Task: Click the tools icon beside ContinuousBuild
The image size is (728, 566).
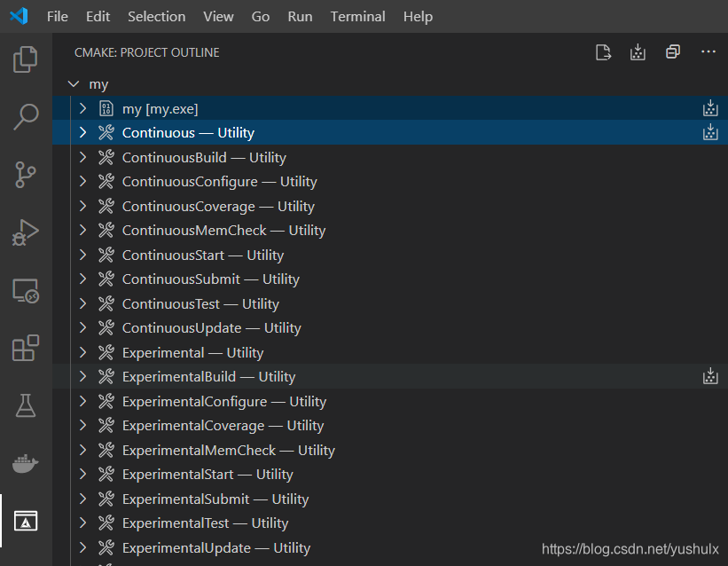Action: [x=106, y=158]
